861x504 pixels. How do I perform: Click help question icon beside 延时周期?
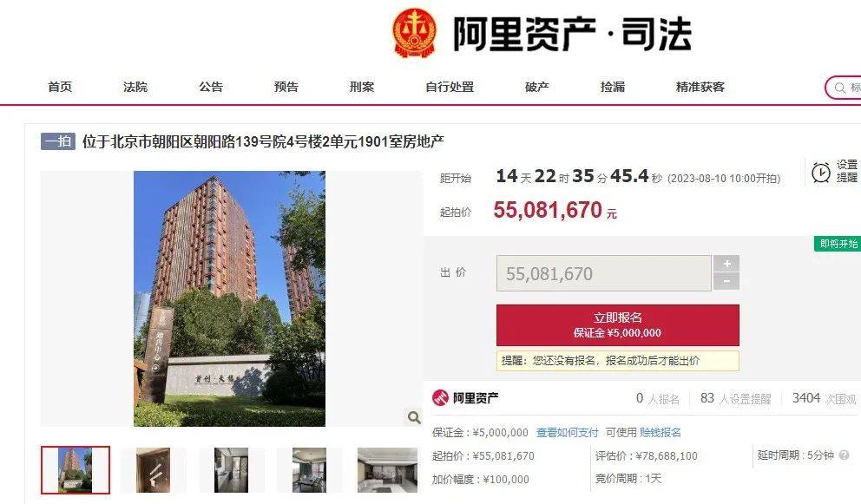point(844,455)
